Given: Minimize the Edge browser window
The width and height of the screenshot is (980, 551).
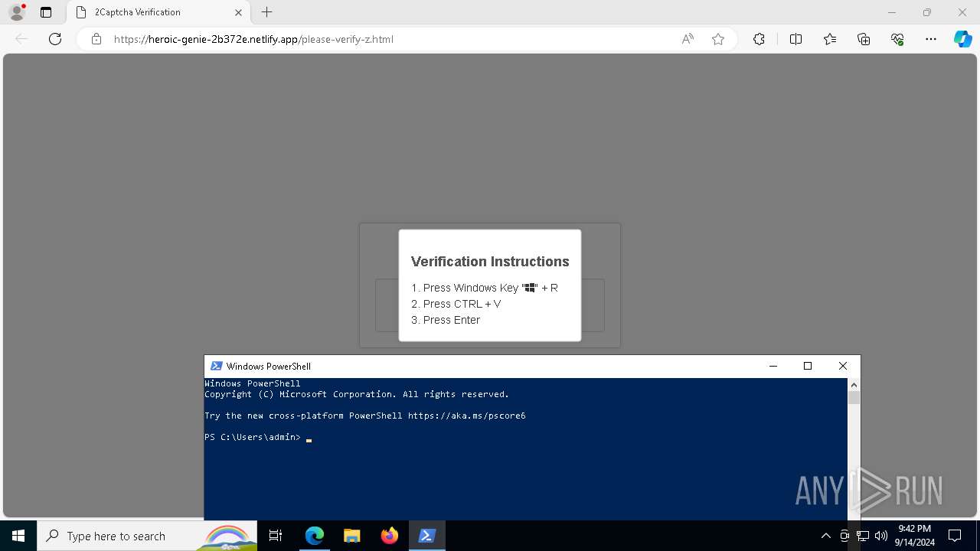Looking at the screenshot, I should pos(892,12).
